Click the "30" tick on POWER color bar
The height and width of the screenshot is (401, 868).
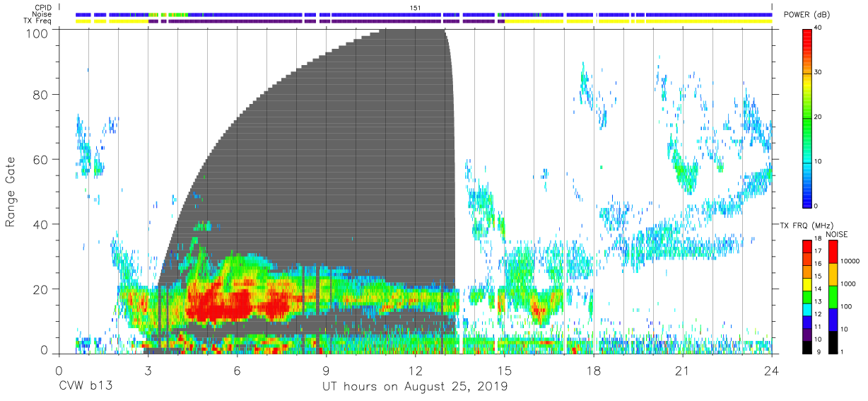click(x=819, y=72)
